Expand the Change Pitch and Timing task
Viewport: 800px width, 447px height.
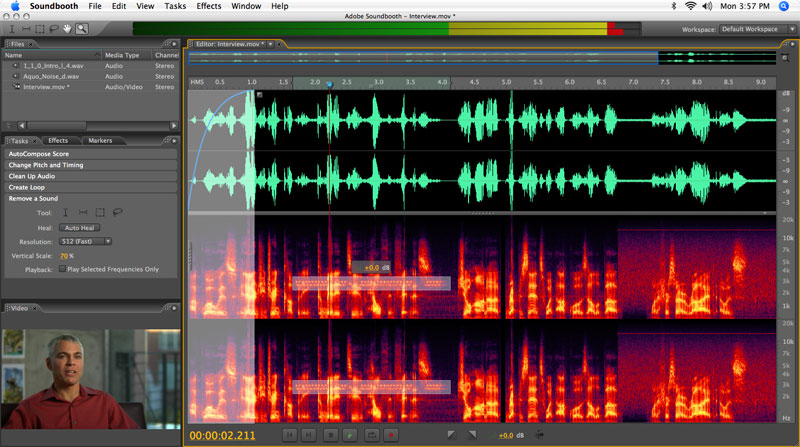pyautogui.click(x=91, y=165)
